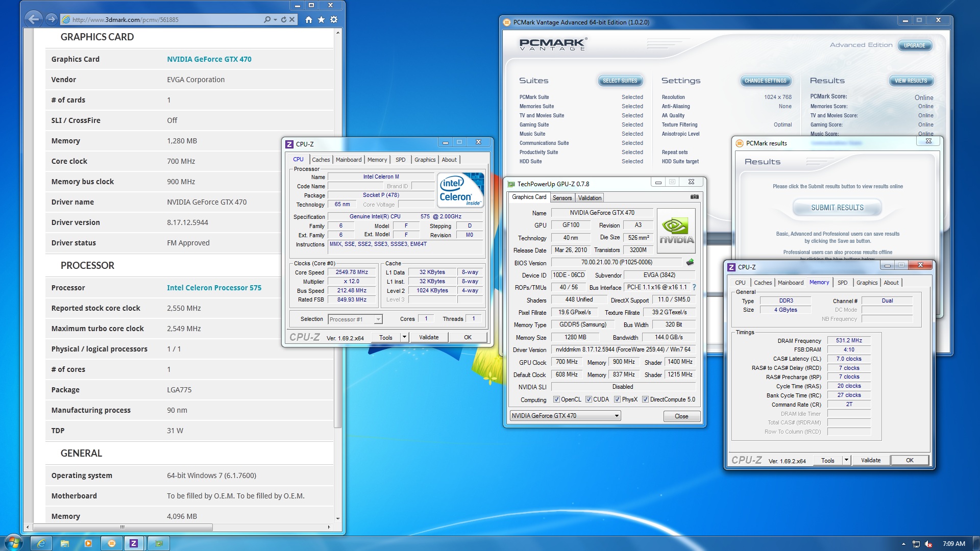980x551 pixels.
Task: Click VIEW RESULTS button in PCMark
Action: 911,81
